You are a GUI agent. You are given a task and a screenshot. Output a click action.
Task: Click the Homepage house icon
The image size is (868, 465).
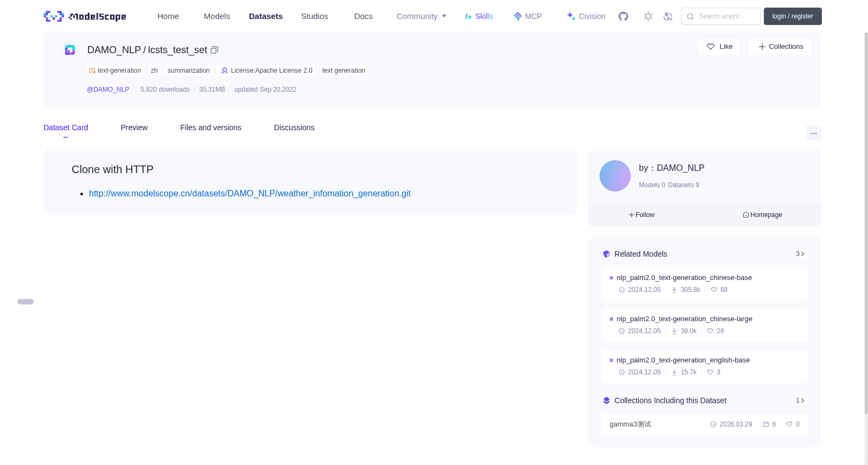[x=746, y=215]
